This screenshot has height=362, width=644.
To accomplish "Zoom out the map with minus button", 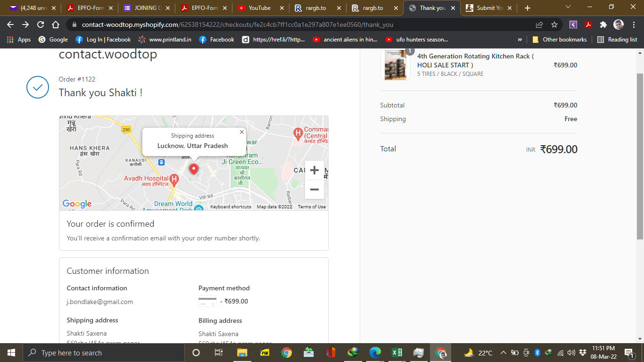I will coord(314,189).
